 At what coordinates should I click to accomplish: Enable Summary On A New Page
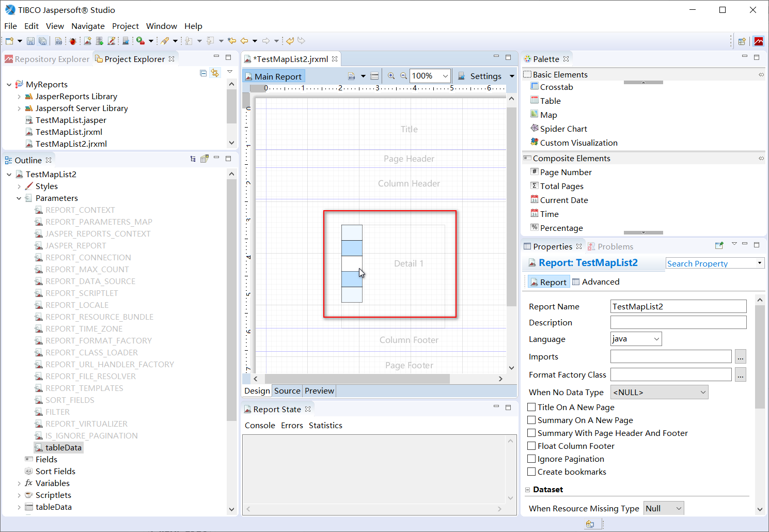coord(531,420)
